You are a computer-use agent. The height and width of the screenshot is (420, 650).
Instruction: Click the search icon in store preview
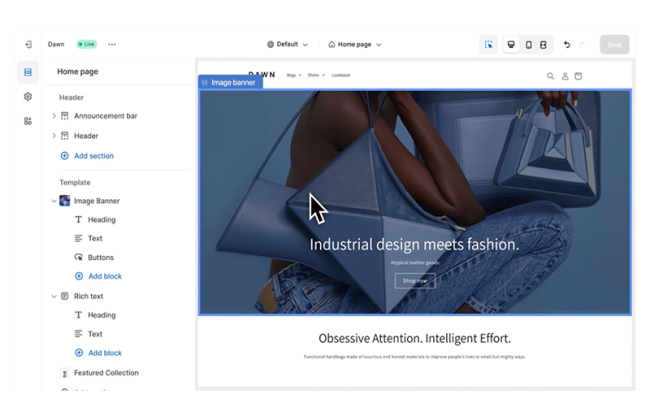[550, 76]
